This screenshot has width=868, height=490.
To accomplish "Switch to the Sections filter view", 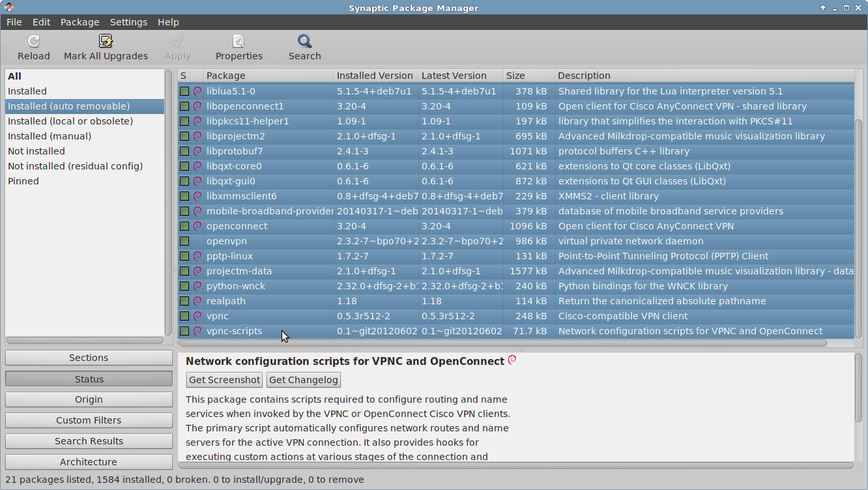I will (89, 358).
